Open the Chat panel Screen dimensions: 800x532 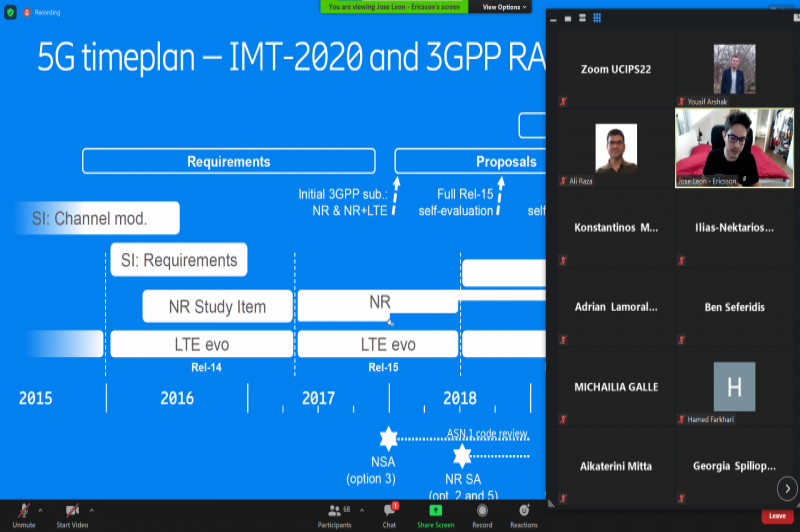coord(389,511)
